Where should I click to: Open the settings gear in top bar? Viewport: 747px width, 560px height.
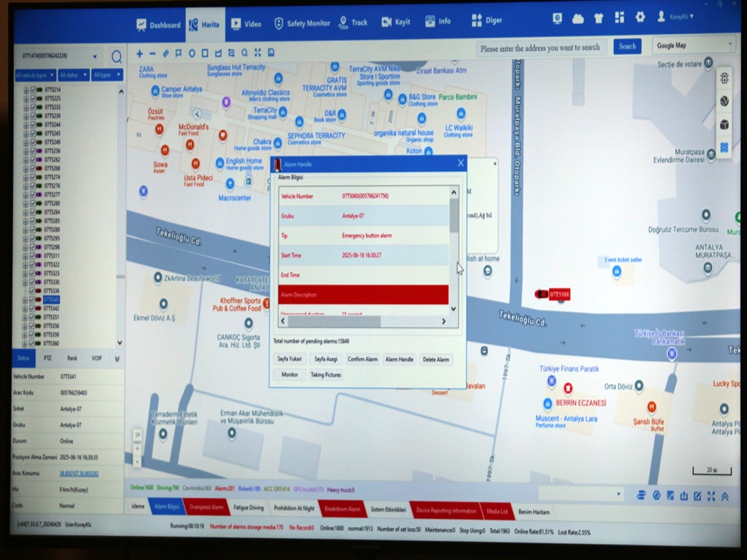(x=640, y=17)
